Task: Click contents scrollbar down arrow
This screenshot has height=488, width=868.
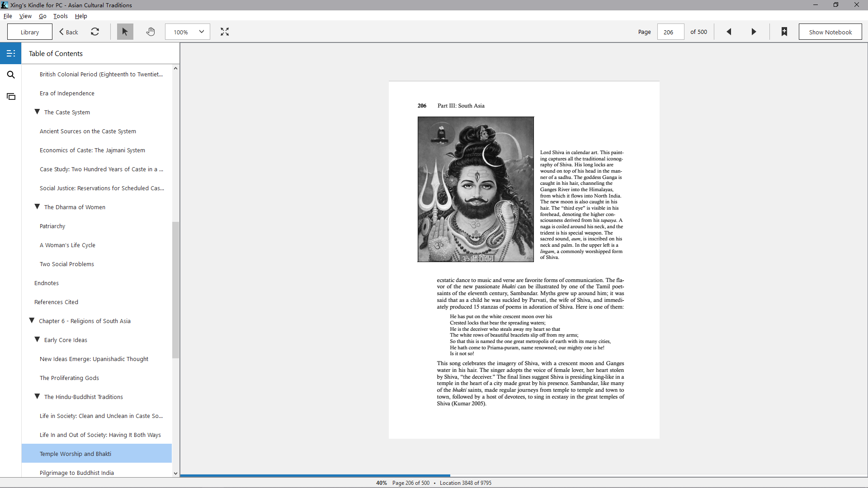Action: pyautogui.click(x=175, y=474)
